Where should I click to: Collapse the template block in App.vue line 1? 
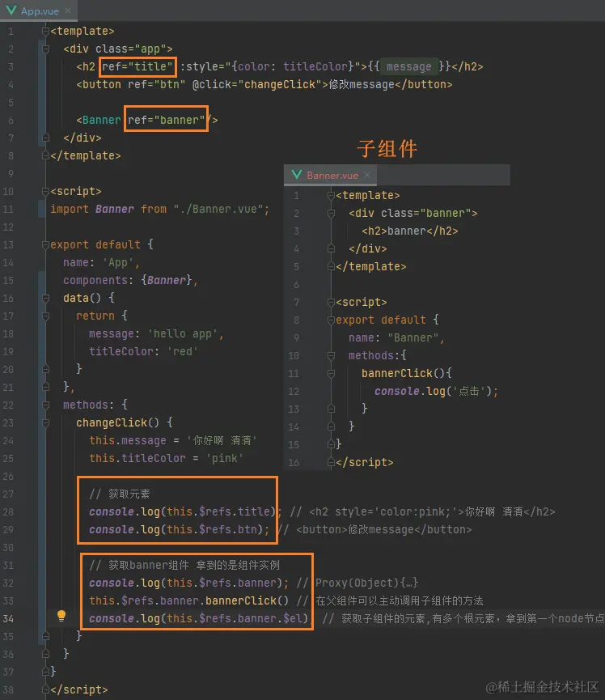pos(45,31)
